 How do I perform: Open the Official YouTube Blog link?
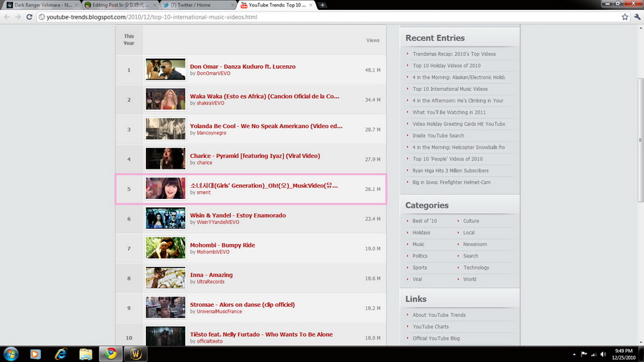click(436, 338)
